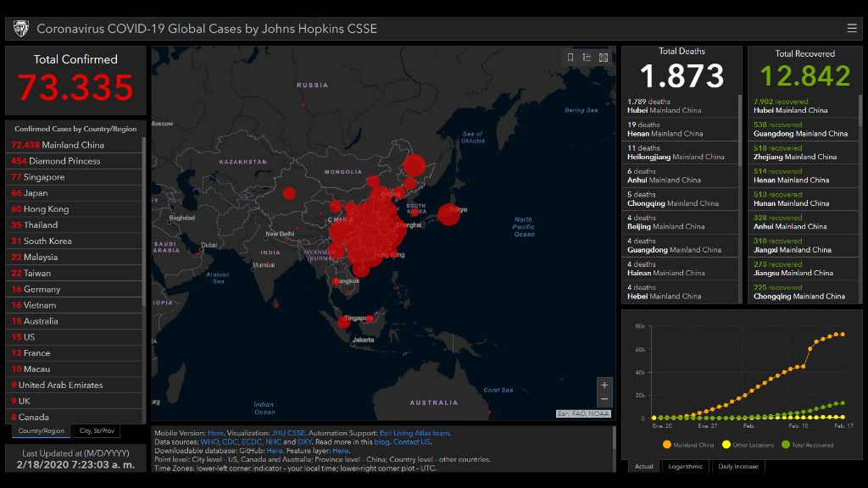
Task: Open map bookmarks icon
Action: tap(570, 58)
